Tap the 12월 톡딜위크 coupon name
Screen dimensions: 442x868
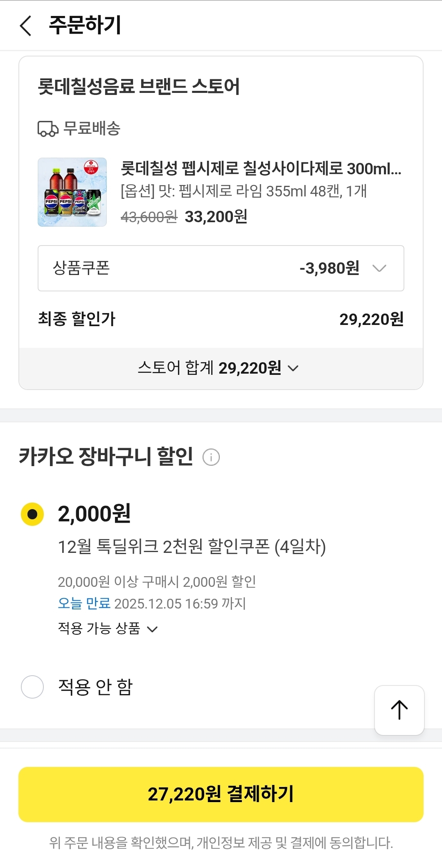192,546
